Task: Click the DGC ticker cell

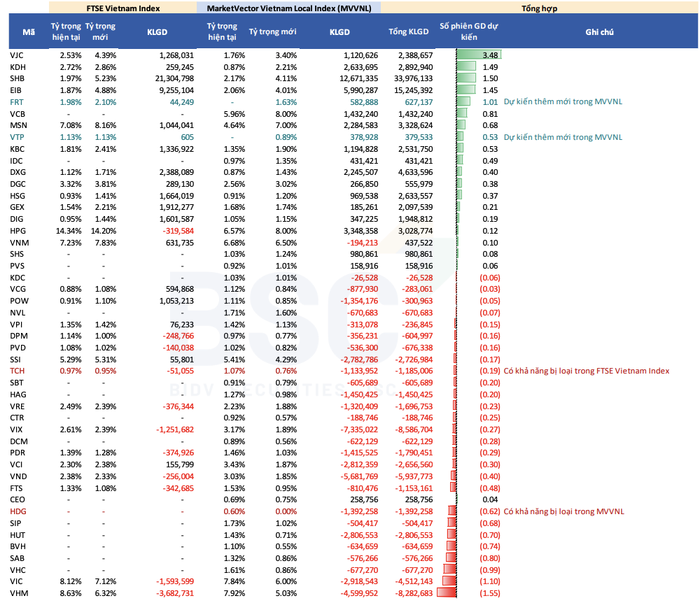Action: 18,184
